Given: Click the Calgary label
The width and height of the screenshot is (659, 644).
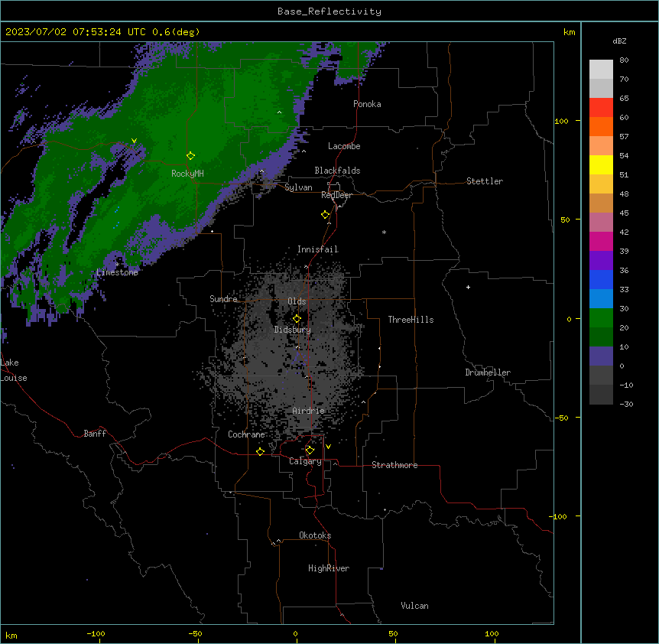Looking at the screenshot, I should pyautogui.click(x=305, y=461).
